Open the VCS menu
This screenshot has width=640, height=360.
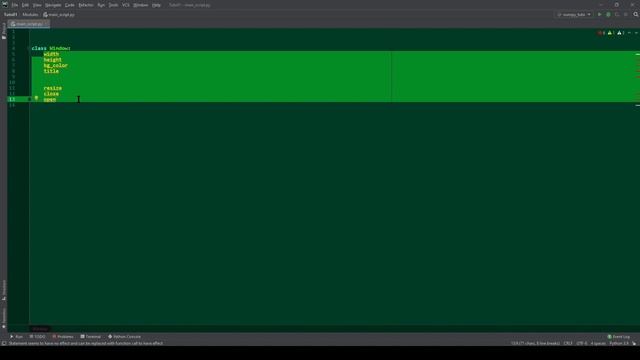[126, 5]
